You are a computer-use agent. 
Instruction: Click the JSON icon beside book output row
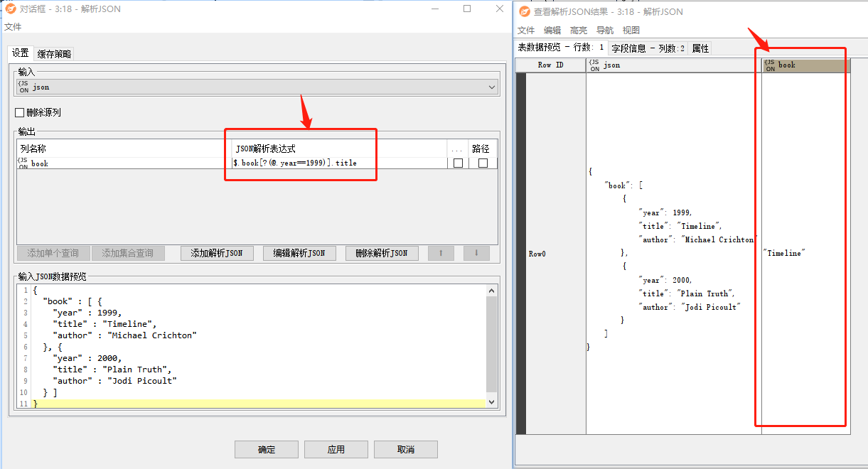coord(23,163)
